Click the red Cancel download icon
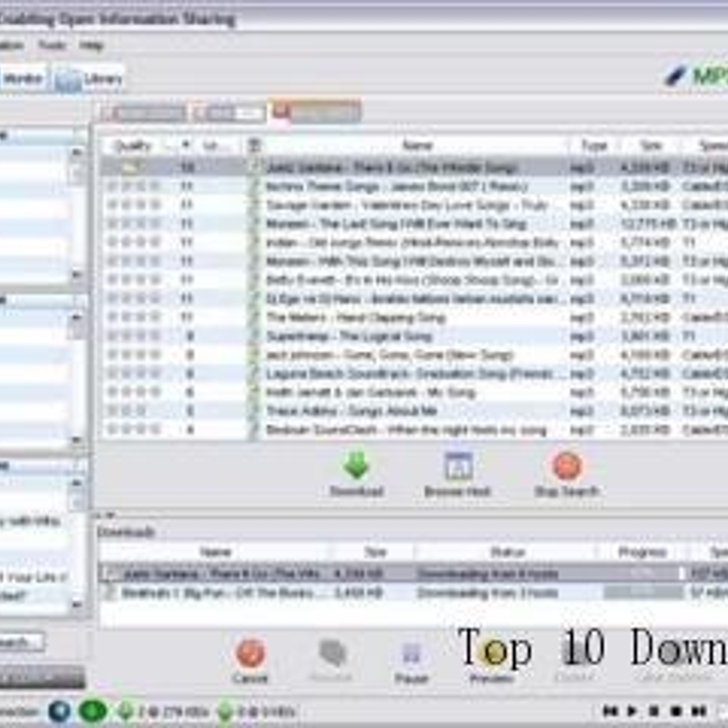The height and width of the screenshot is (728, 728). point(250,653)
